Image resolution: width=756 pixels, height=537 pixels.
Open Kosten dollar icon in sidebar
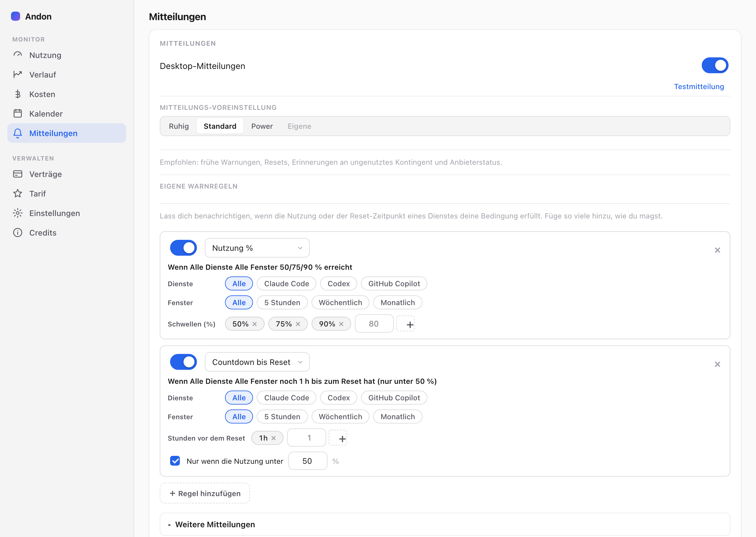click(x=17, y=94)
